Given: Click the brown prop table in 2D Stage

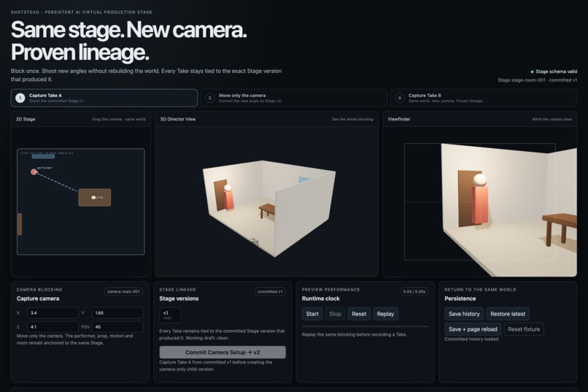Looking at the screenshot, I should tap(95, 197).
